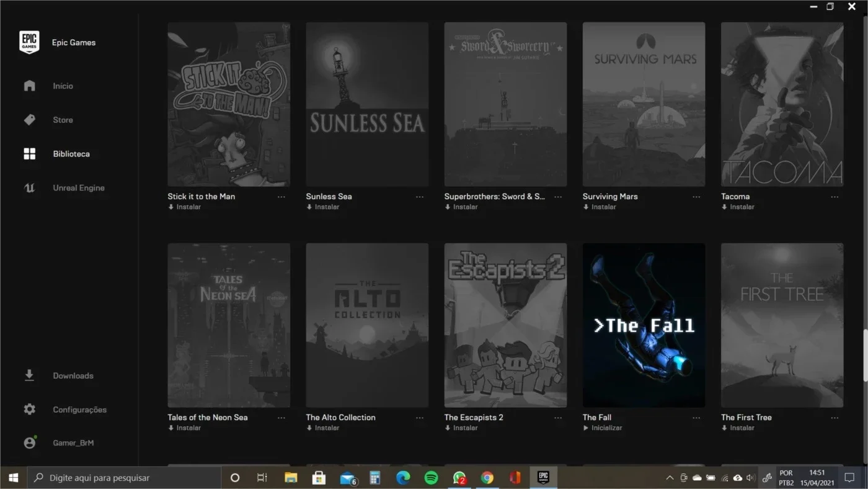Install Stick it to the Man
The width and height of the screenshot is (868, 489).
(x=184, y=207)
